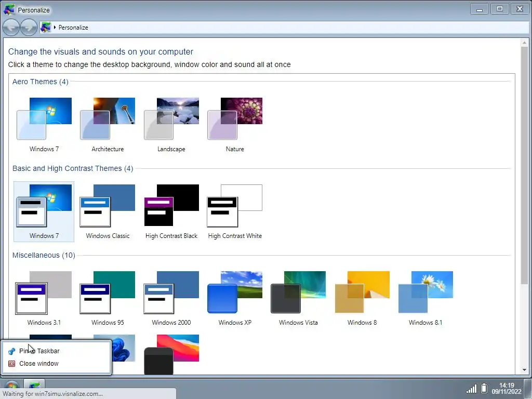Image resolution: width=532 pixels, height=399 pixels.
Task: Go back with the navigation back arrow
Action: [11, 27]
